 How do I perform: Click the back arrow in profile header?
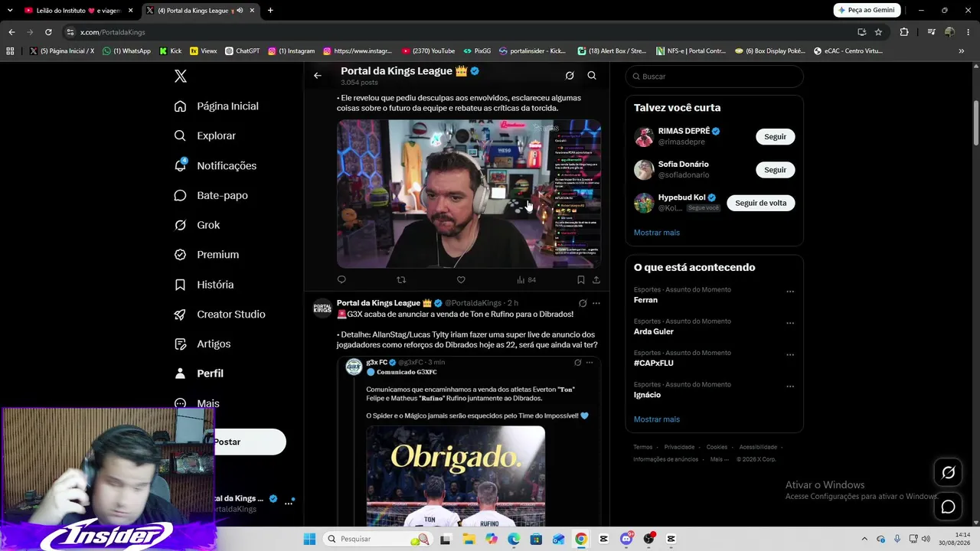point(318,76)
